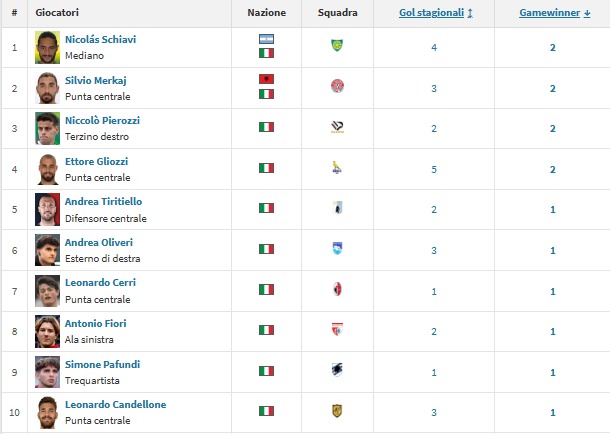Viewport: 610px width, 434px height.
Task: Click the Argentine flag beside Nicolás Schiavi
Action: pos(266,38)
